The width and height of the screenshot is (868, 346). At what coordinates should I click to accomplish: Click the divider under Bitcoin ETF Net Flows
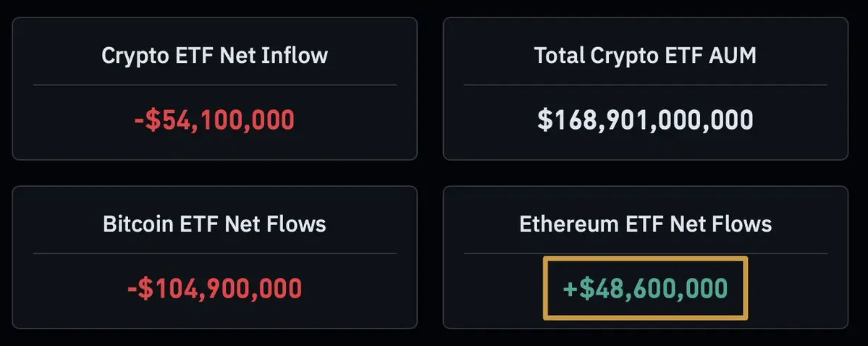coord(214,253)
